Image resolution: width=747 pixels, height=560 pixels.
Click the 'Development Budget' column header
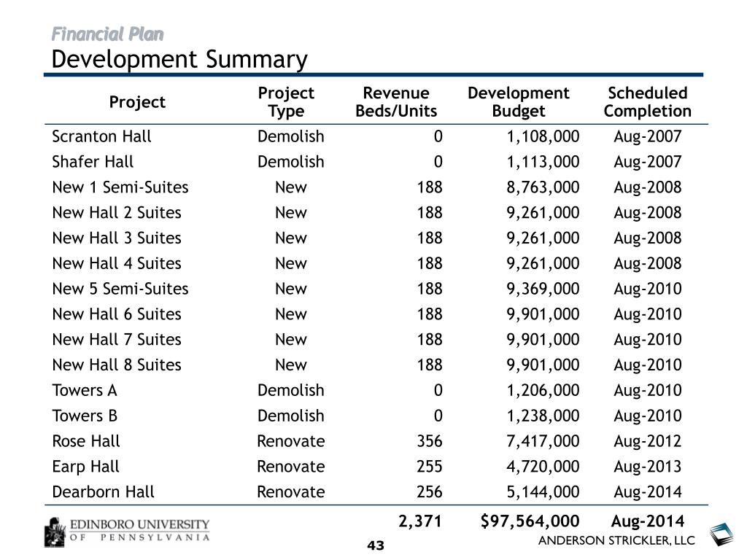pos(519,102)
